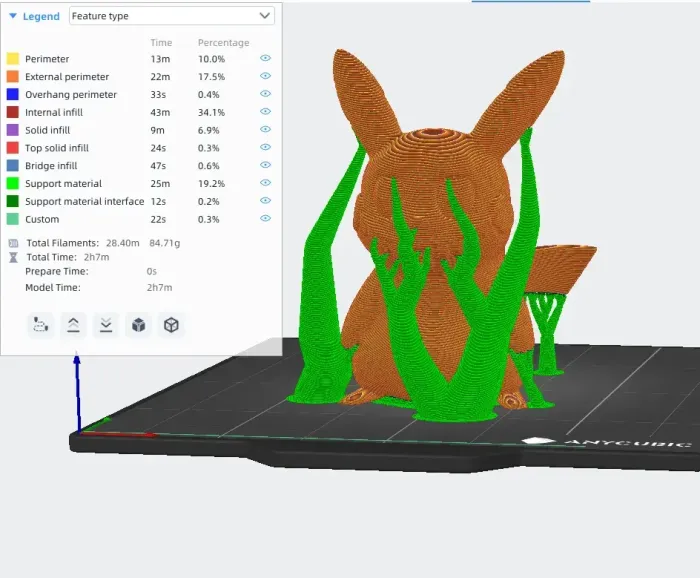Click the Solid infill label
Image resolution: width=700 pixels, height=578 pixels.
tap(47, 130)
